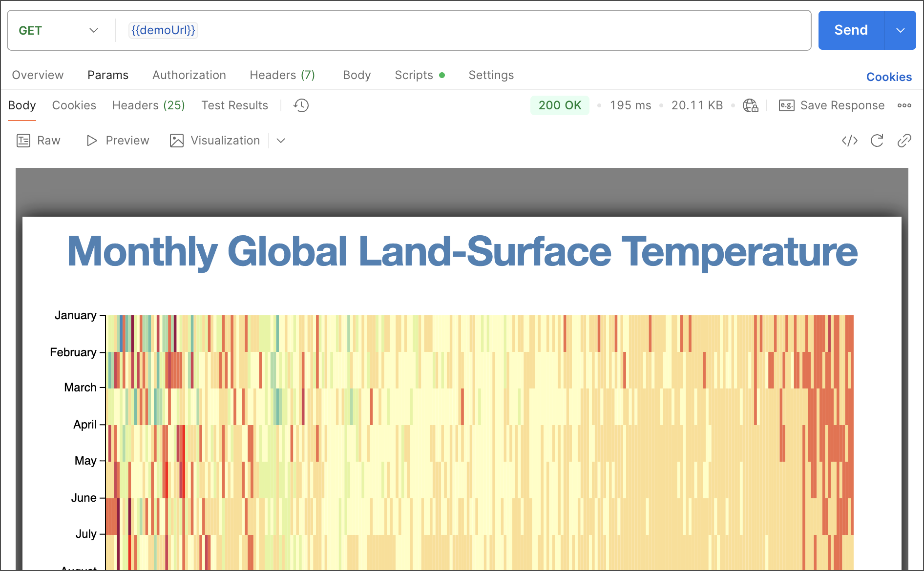Viewport: 924px width, 571px height.
Task: Switch to Raw response view
Action: [x=39, y=141]
